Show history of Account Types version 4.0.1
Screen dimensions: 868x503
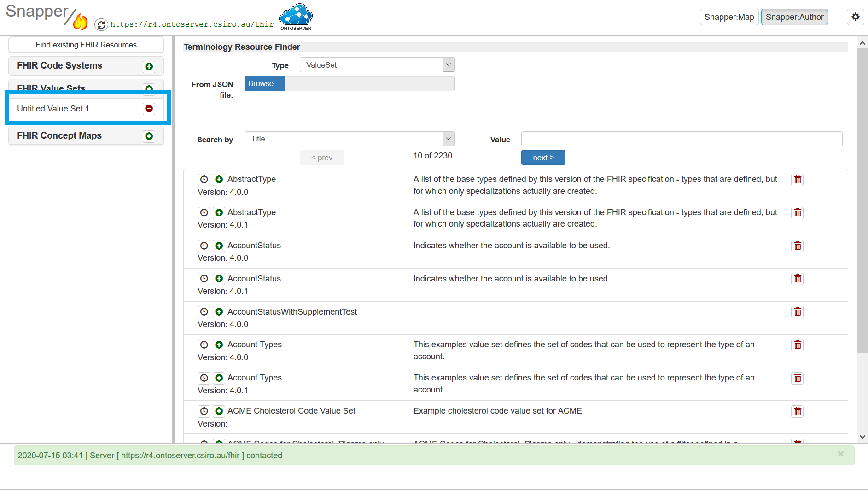click(204, 378)
